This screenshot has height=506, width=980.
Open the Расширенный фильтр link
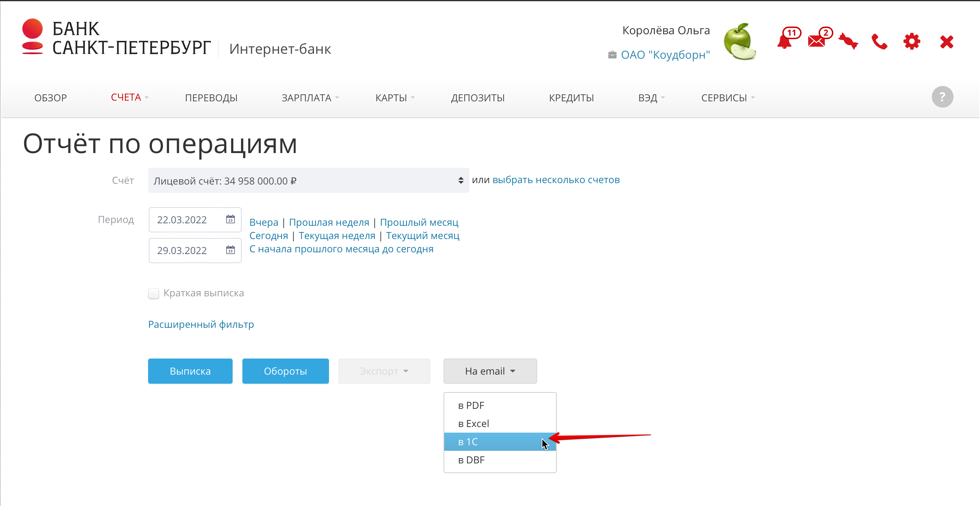[201, 324]
